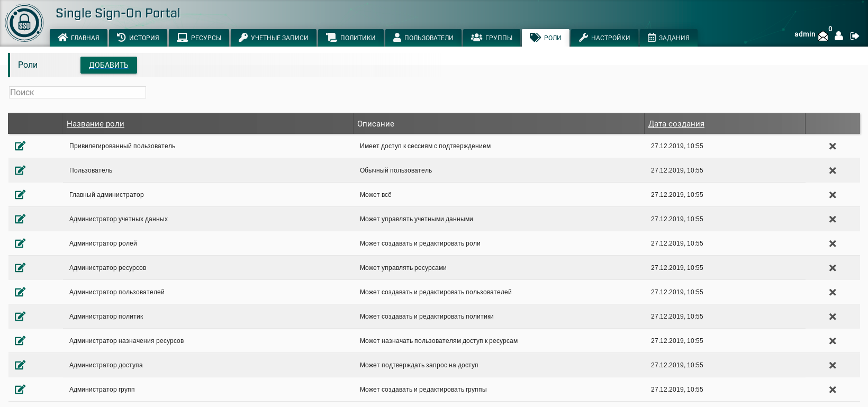This screenshot has width=868, height=407.
Task: Sort by Дата создания column
Action: tap(676, 124)
